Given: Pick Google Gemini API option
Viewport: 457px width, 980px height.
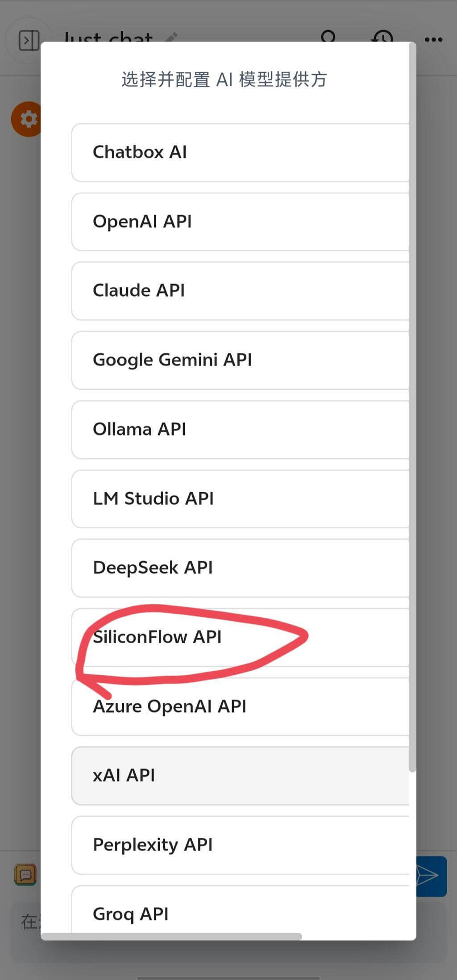Looking at the screenshot, I should (x=240, y=360).
